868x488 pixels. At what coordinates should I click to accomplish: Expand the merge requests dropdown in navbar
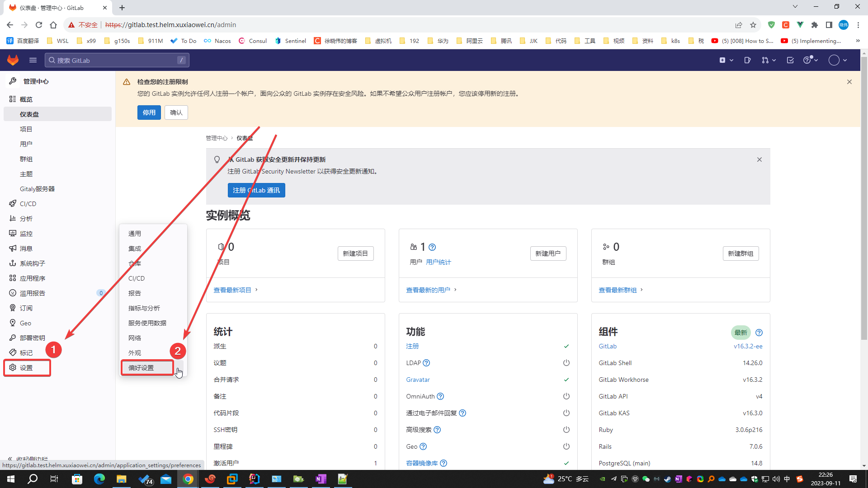point(769,60)
